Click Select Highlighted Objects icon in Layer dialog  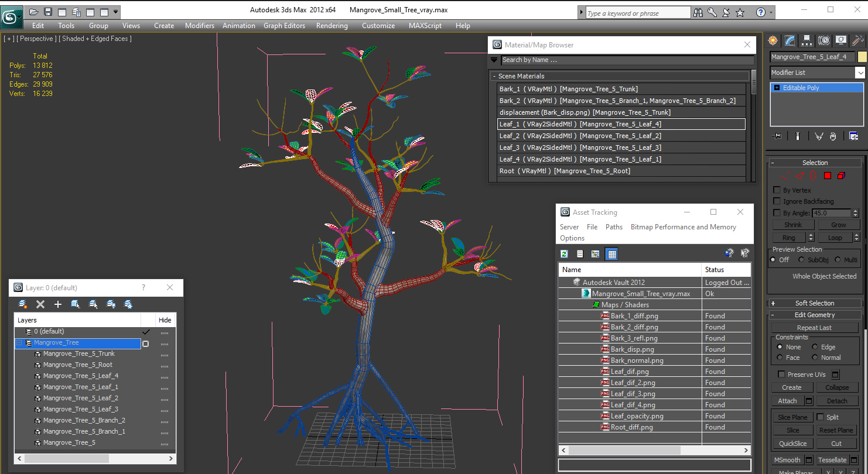[x=76, y=304]
